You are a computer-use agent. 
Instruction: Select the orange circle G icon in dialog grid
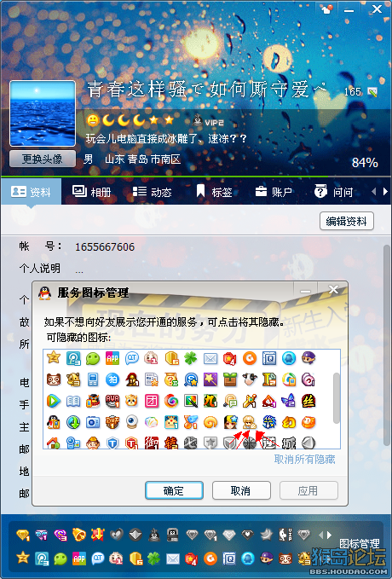tap(250, 358)
